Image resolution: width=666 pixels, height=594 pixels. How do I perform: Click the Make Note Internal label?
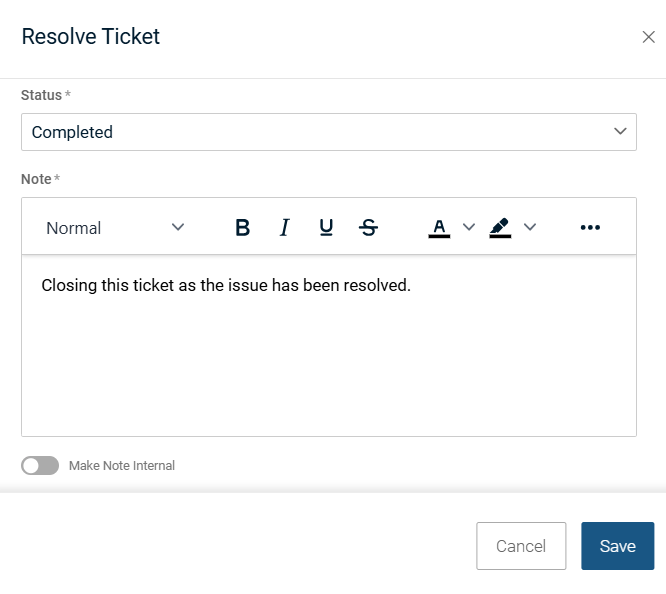[x=122, y=466]
